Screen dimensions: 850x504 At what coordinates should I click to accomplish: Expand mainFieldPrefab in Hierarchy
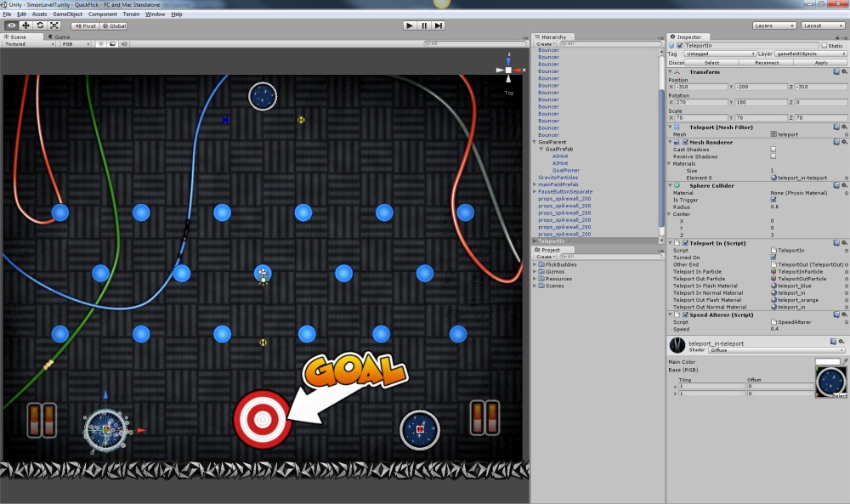tap(534, 184)
